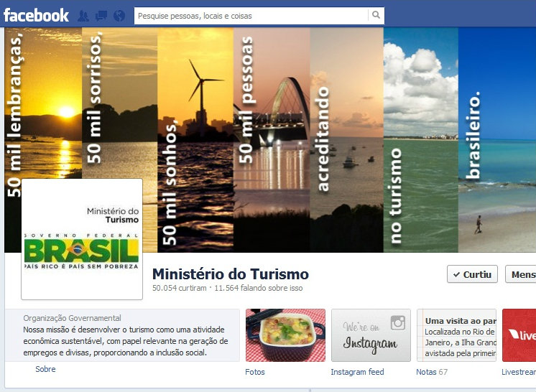
Task: Click the Mensagem button
Action: [522, 274]
